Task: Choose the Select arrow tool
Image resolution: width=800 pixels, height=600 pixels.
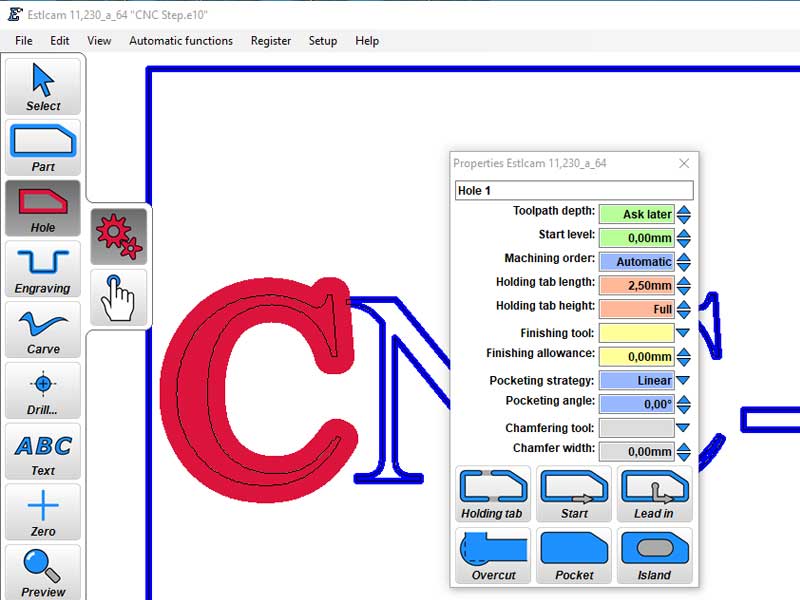Action: click(43, 87)
